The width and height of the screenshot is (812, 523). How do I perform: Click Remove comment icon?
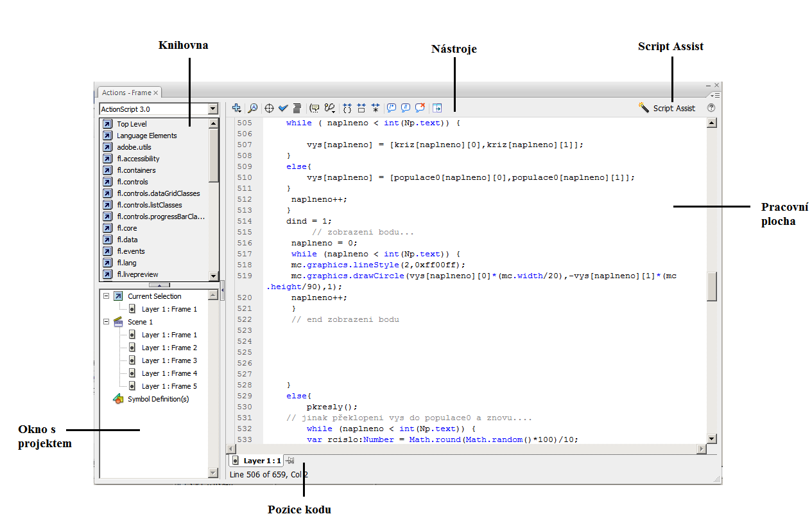[420, 108]
